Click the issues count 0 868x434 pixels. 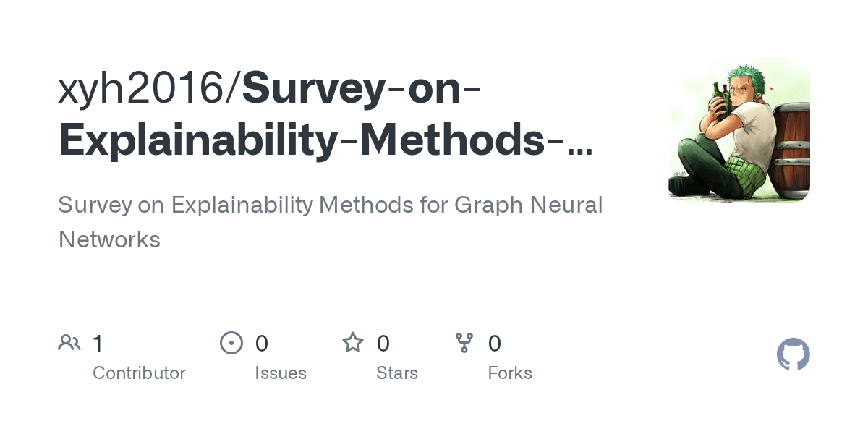tap(262, 343)
